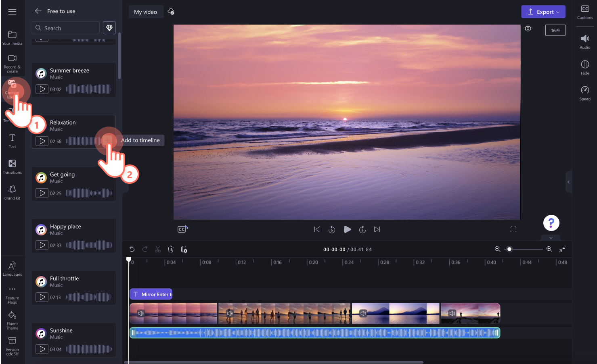This screenshot has width=597, height=364.
Task: Open preview settings gear icon
Action: point(528,29)
